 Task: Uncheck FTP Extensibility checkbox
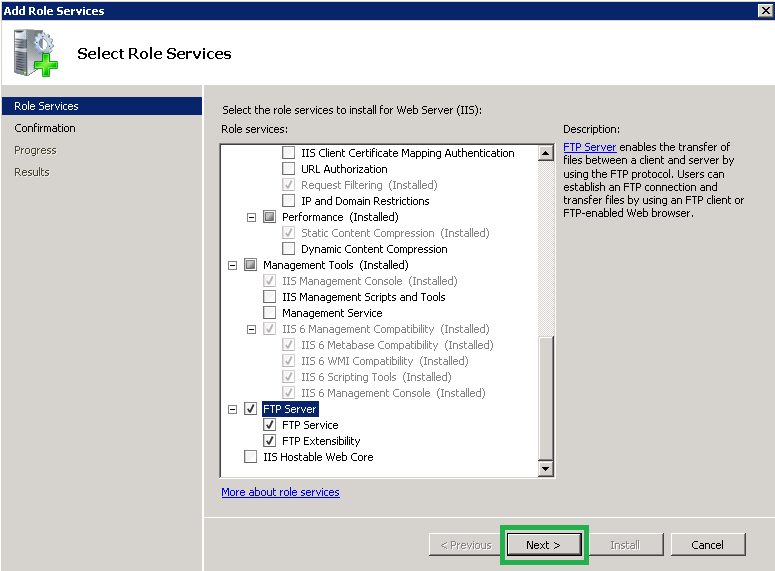tap(269, 440)
